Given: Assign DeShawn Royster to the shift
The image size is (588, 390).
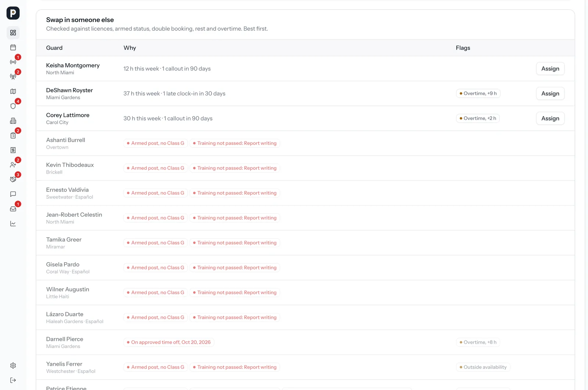Looking at the screenshot, I should (x=550, y=94).
